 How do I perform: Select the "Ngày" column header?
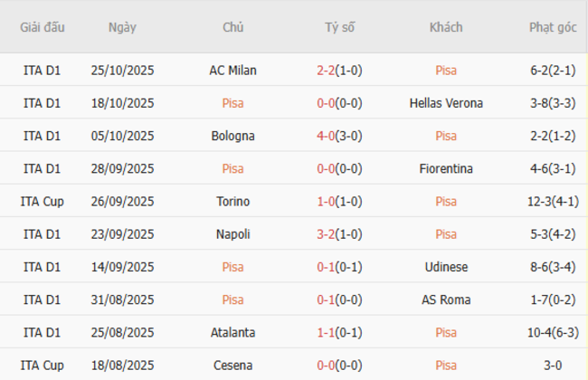[x=122, y=27]
